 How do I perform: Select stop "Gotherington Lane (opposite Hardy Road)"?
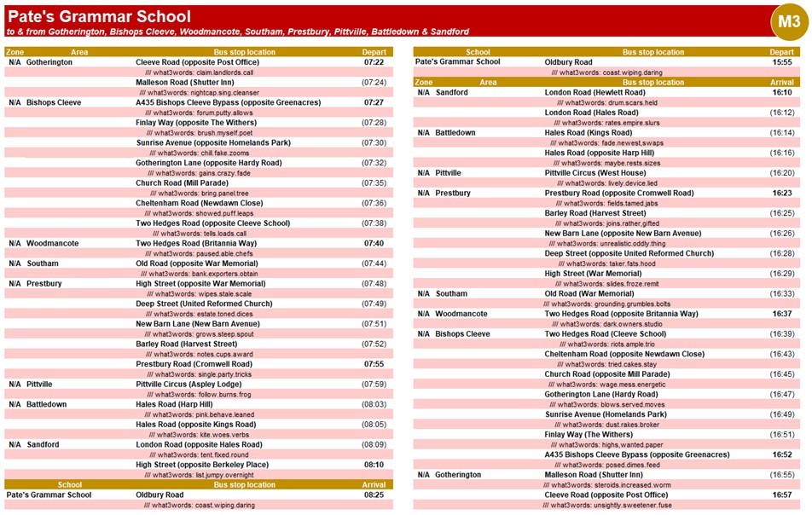coord(209,163)
